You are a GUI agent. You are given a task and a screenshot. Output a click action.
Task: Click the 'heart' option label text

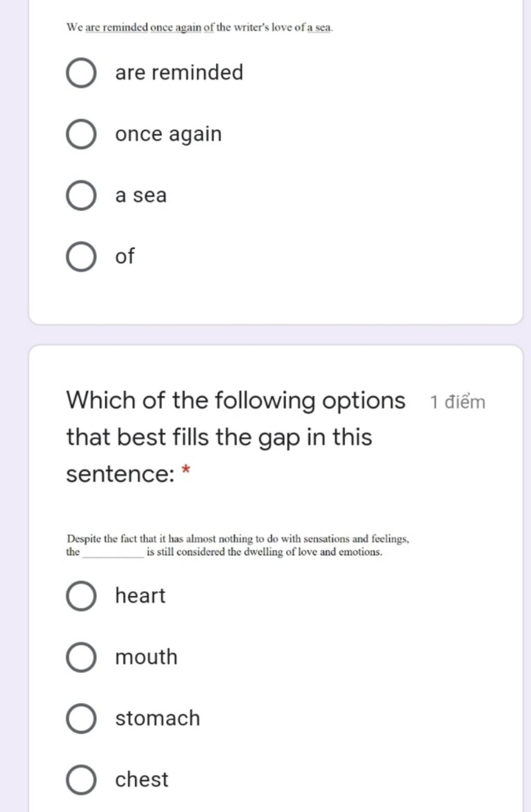click(140, 595)
